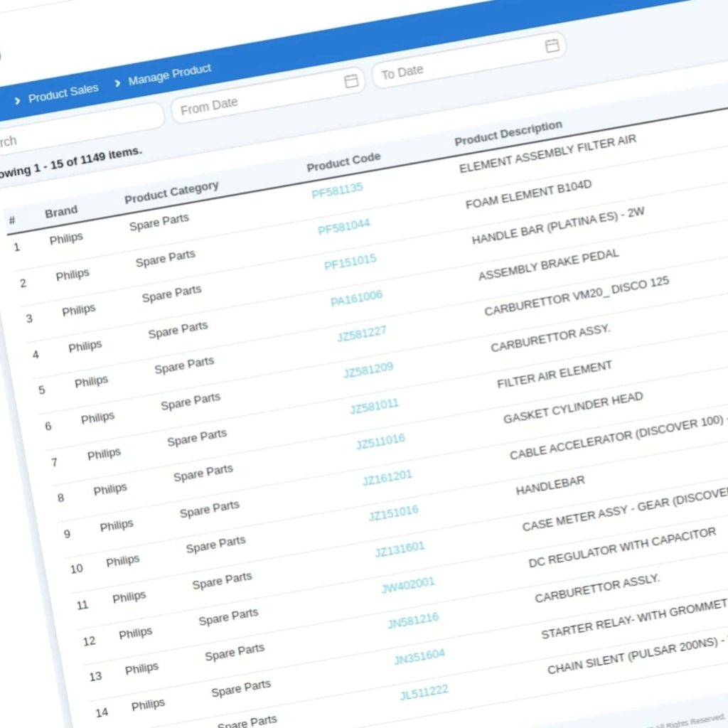Select CABLE ACCELERATOR (DISCOVER 100) description
The image size is (728, 728).
pyautogui.click(x=616, y=437)
